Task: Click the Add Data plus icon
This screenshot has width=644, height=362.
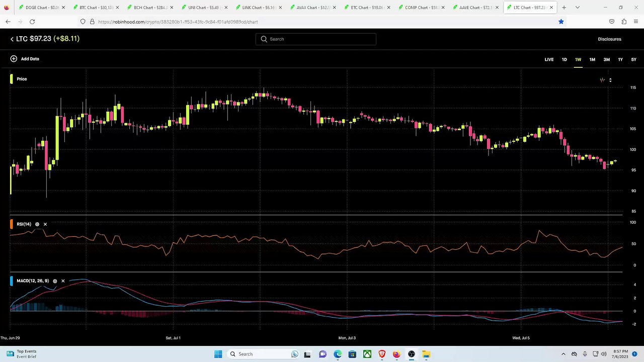Action: pyautogui.click(x=14, y=59)
